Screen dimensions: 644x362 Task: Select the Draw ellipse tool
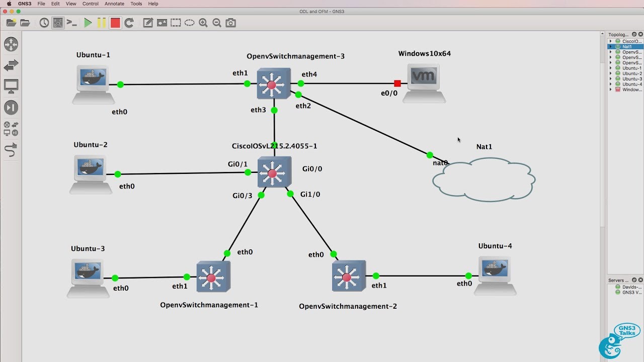(189, 23)
